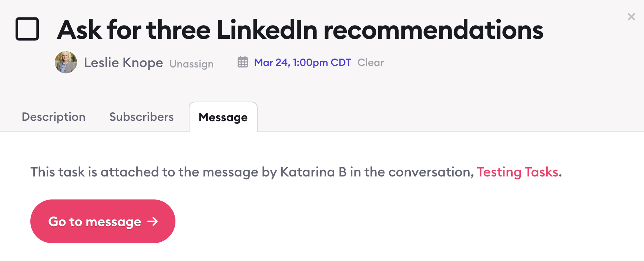Clear the task due date
This screenshot has height=261, width=644.
pyautogui.click(x=370, y=62)
